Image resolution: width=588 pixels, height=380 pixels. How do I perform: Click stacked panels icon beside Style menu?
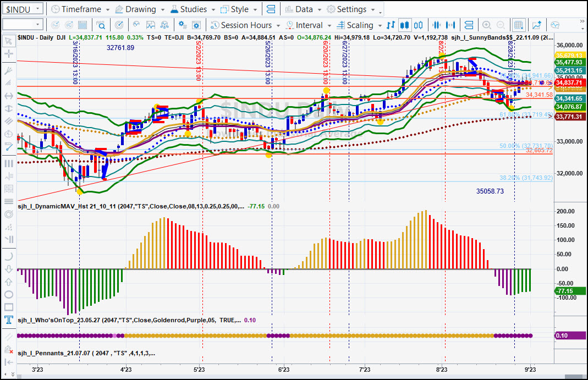pos(271,9)
